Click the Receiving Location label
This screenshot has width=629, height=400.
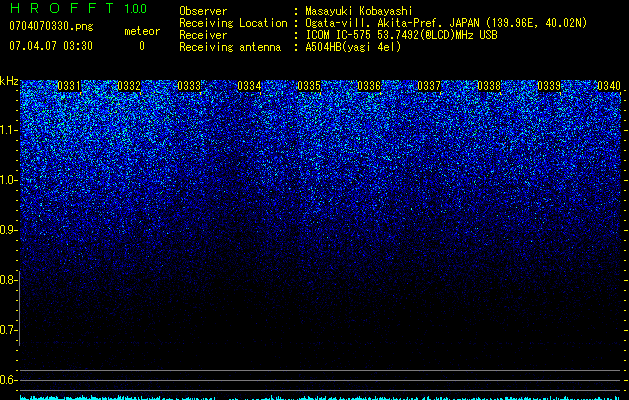click(x=233, y=23)
